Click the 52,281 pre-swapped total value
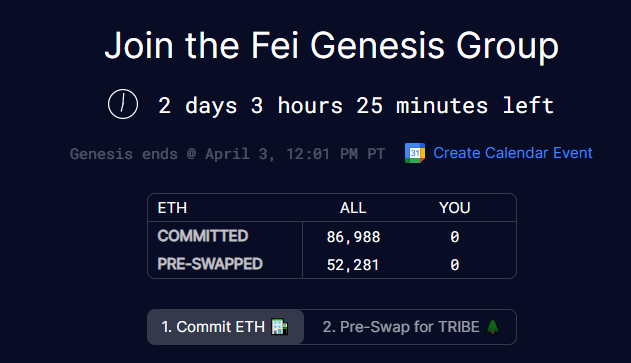Viewport: 631px width, 363px height. (353, 265)
